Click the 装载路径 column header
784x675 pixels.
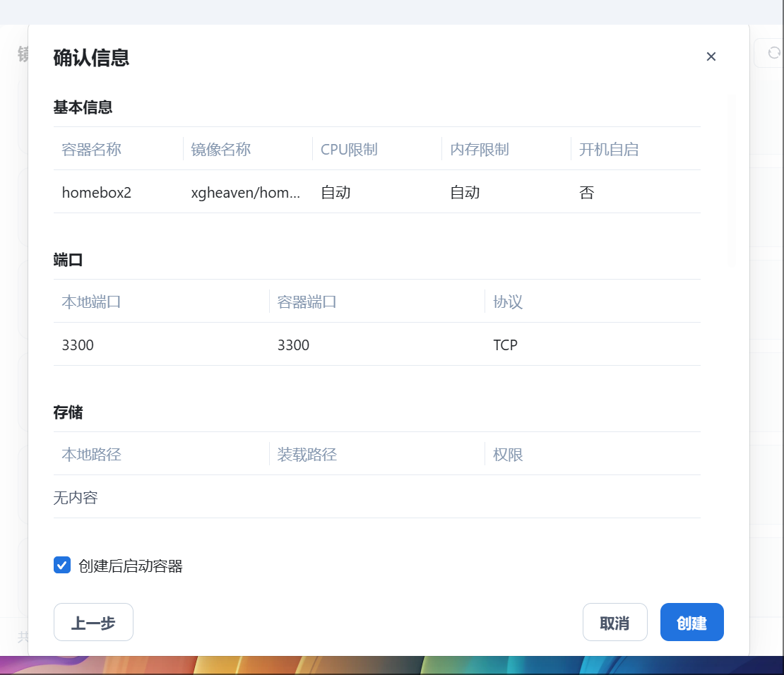307,455
